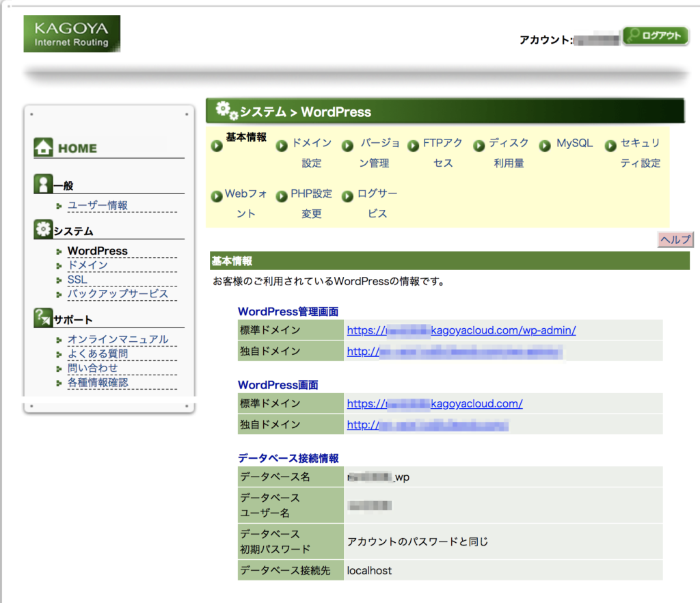Click arrow icon beside PHP設定変更
The width and height of the screenshot is (700, 603).
pyautogui.click(x=282, y=196)
